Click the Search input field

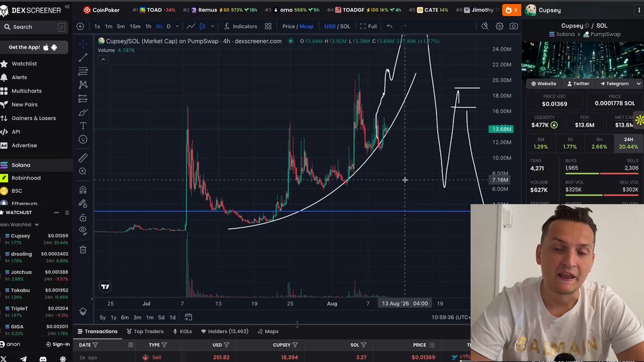(x=35, y=27)
